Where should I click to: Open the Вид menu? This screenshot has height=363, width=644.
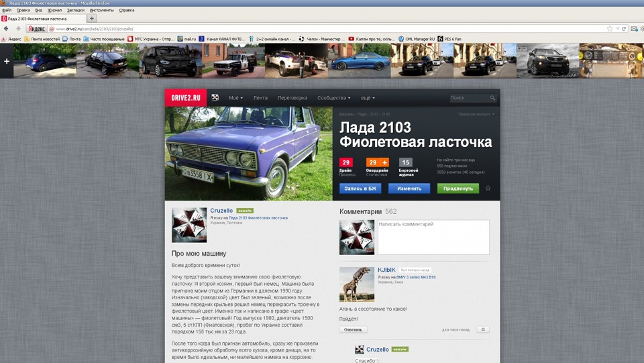tap(39, 10)
